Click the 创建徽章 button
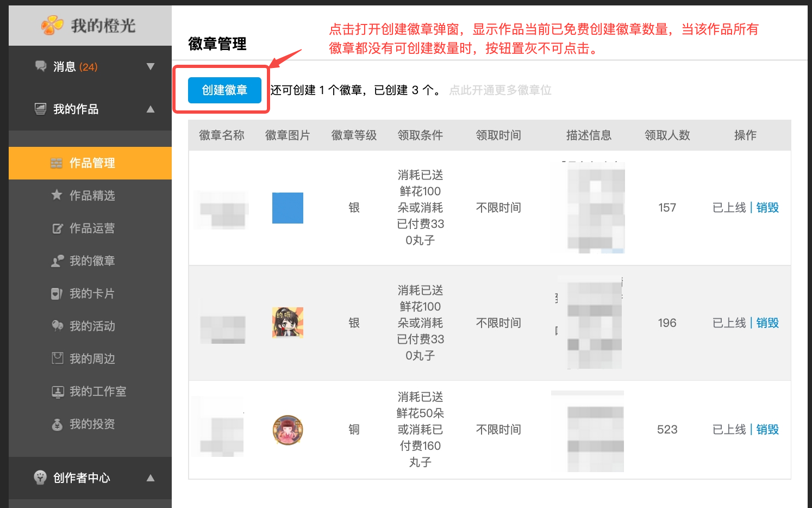 click(224, 90)
